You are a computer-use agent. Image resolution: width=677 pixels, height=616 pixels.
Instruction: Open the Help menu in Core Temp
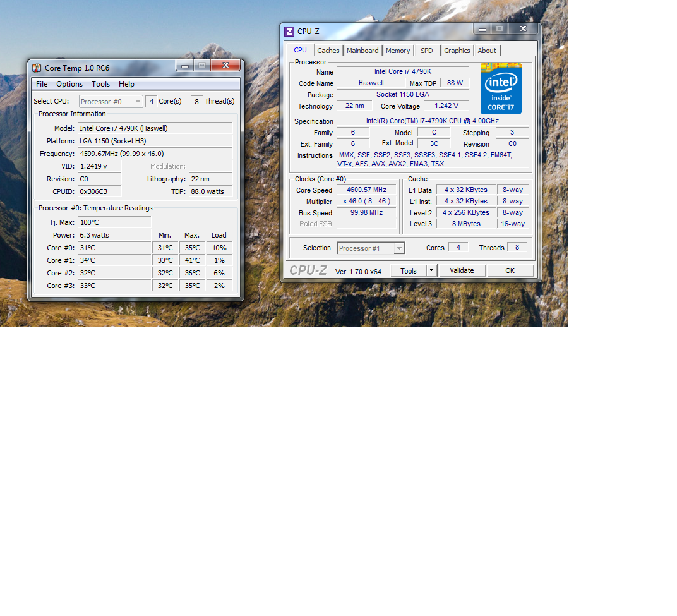[126, 84]
